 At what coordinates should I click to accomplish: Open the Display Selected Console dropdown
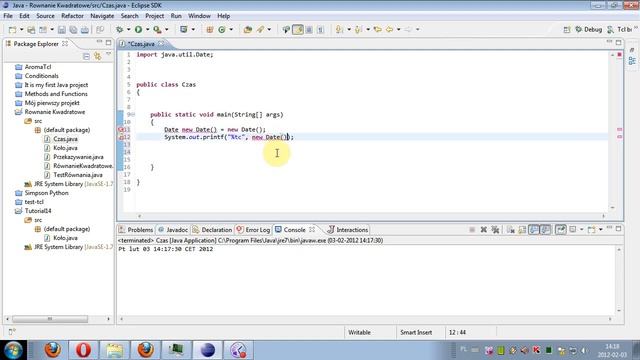tap(582, 230)
